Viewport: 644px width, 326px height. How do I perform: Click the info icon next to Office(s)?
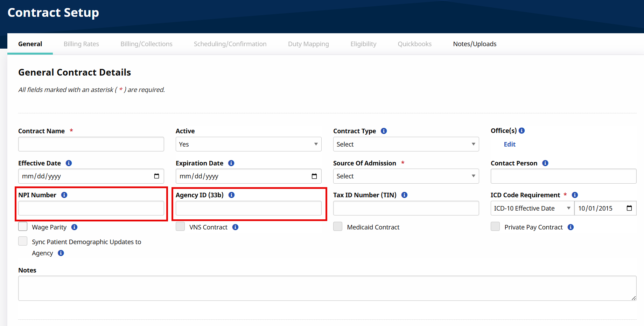(x=521, y=130)
